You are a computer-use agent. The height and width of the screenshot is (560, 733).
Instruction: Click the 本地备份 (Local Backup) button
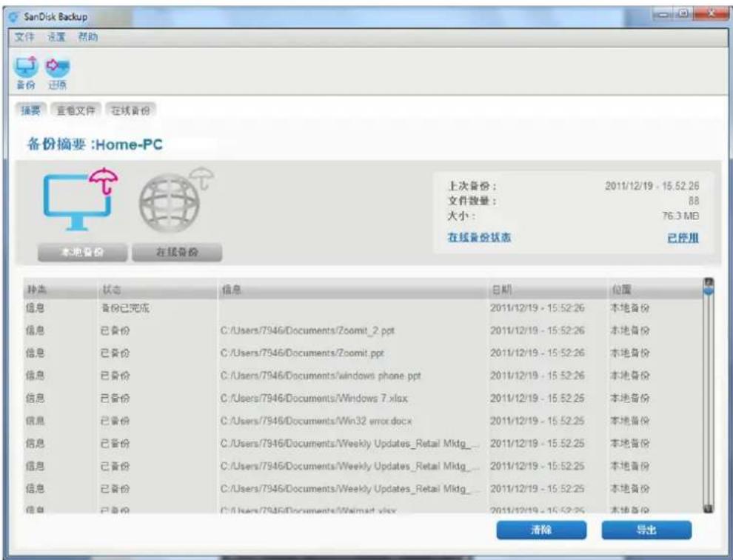coord(82,252)
